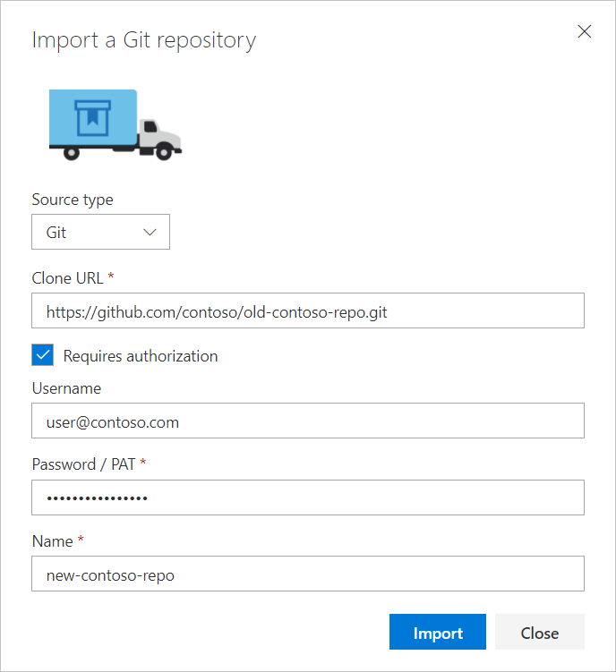Uncheck the Requires authorization checkbox
Screen dimensions: 616x672
point(43,355)
